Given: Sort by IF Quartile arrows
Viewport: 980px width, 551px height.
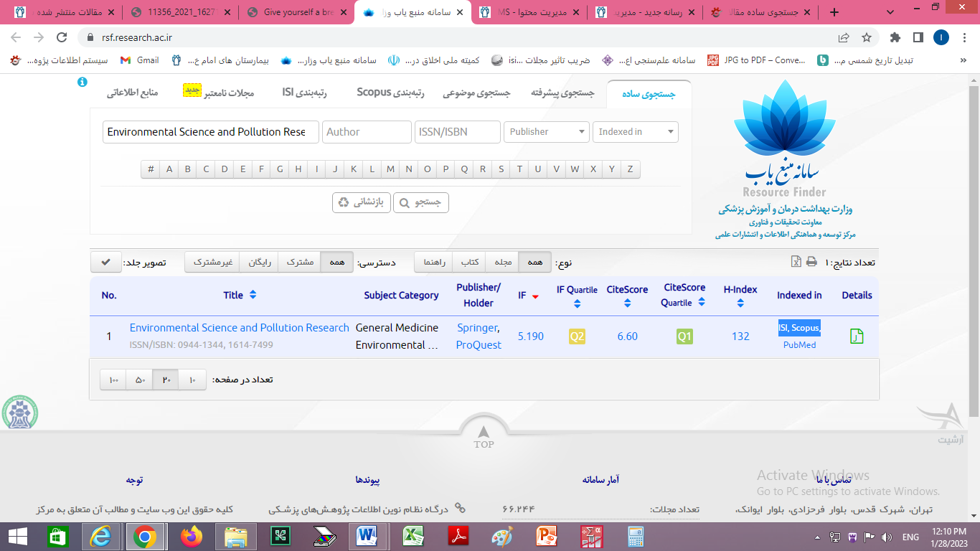Looking at the screenshot, I should click(578, 304).
